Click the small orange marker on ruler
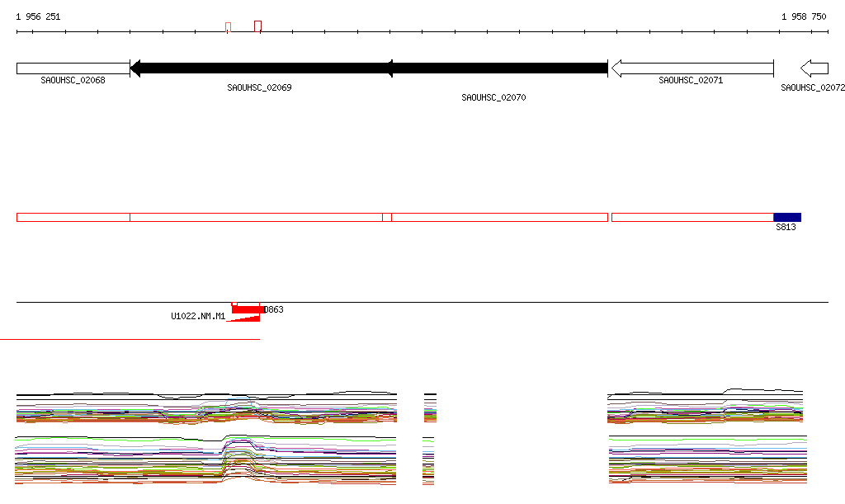The width and height of the screenshot is (845, 504). tap(228, 27)
